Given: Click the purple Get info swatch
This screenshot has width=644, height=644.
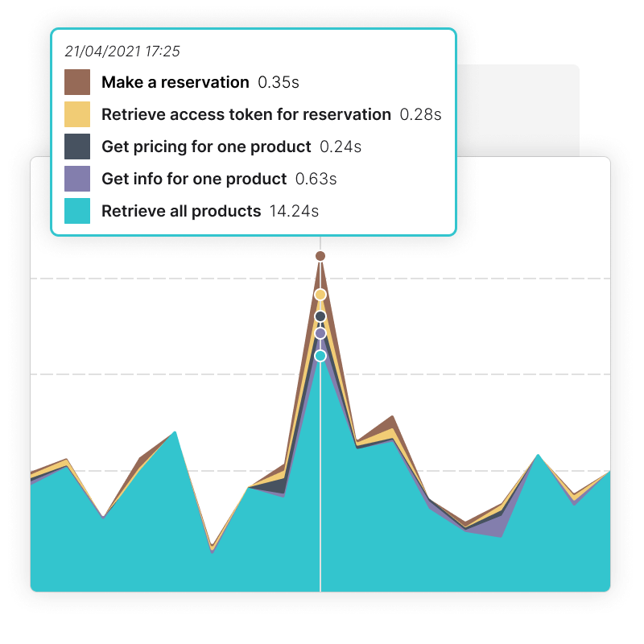Looking at the screenshot, I should pyautogui.click(x=77, y=179).
